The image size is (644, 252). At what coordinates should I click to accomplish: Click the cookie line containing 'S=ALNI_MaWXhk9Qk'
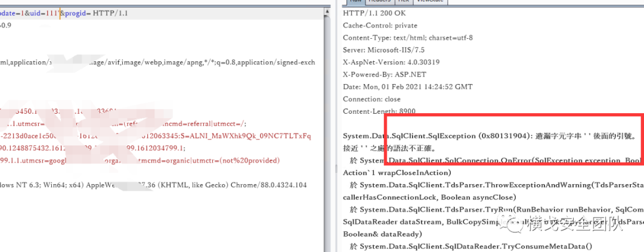click(156, 136)
